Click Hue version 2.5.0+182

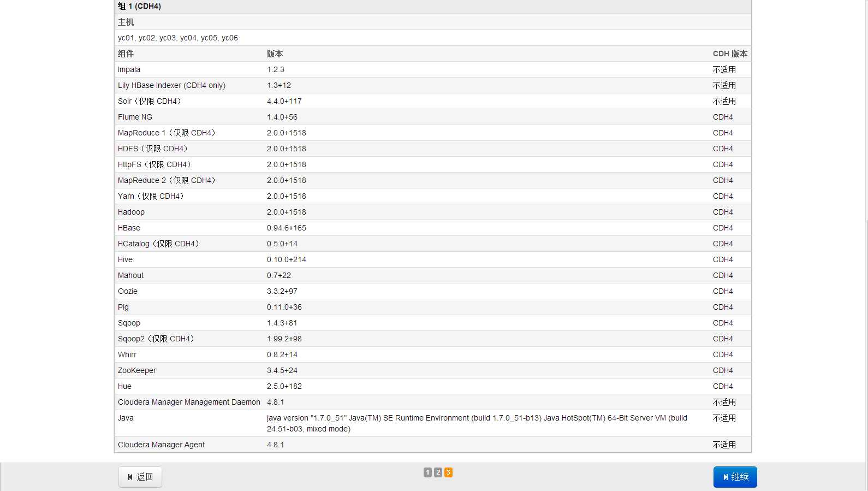click(284, 386)
